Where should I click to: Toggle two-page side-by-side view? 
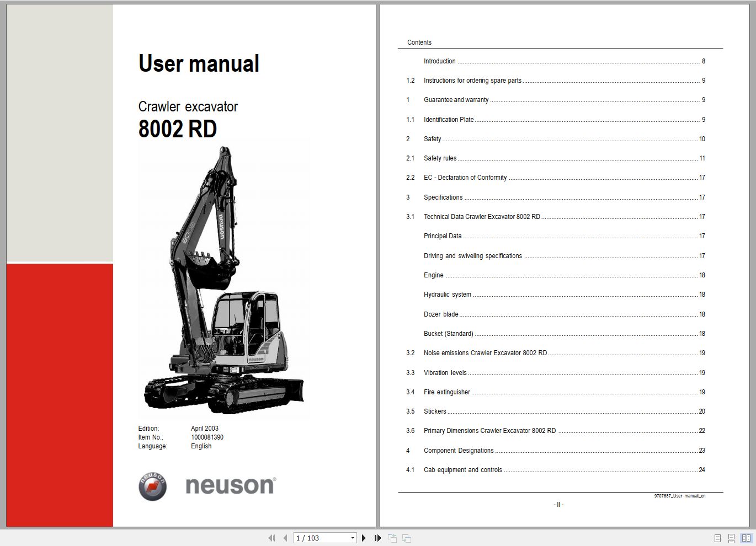point(746,538)
